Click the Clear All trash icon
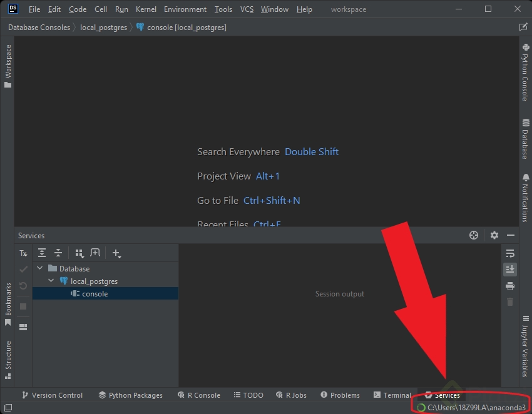Image resolution: width=532 pixels, height=414 pixels. pyautogui.click(x=510, y=302)
